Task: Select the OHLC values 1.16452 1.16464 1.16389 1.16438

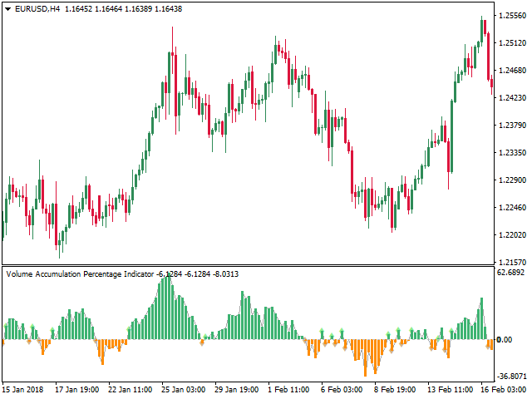Action: coord(124,9)
